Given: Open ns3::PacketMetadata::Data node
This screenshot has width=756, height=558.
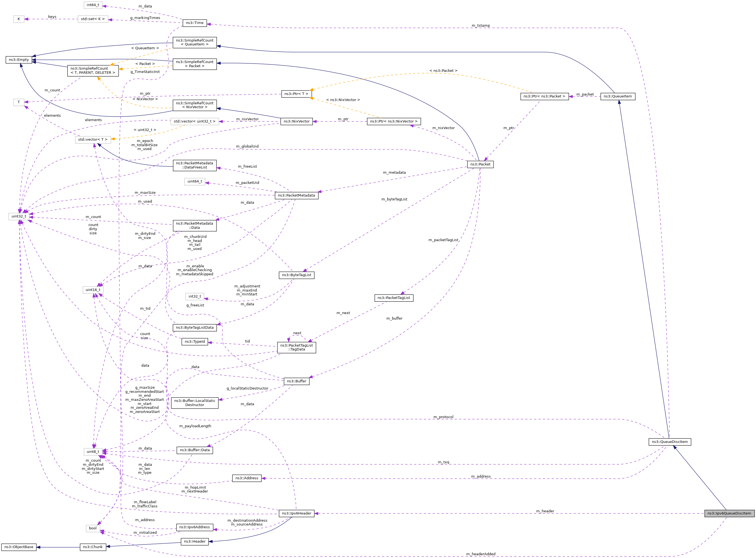Looking at the screenshot, I should (x=194, y=226).
